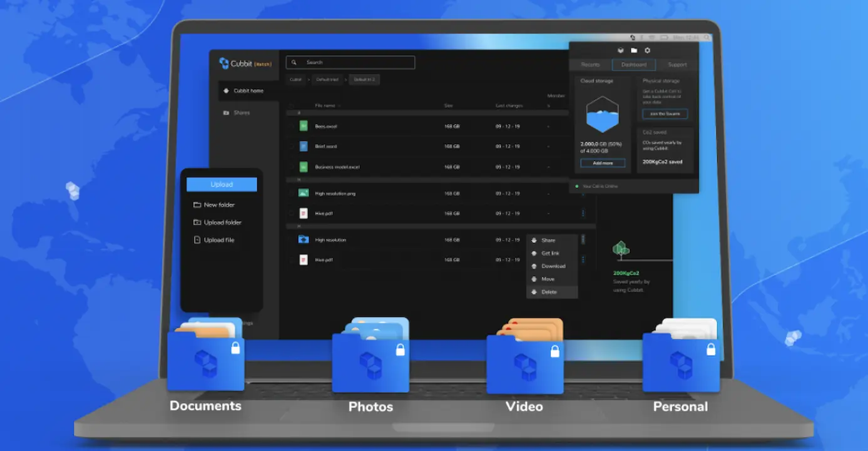Image resolution: width=868 pixels, height=451 pixels.
Task: Click the green online status dot
Action: click(x=577, y=186)
